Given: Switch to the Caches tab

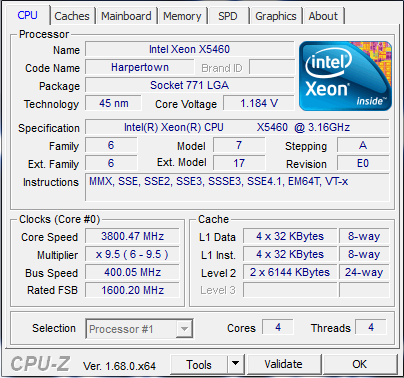Looking at the screenshot, I should click(72, 16).
